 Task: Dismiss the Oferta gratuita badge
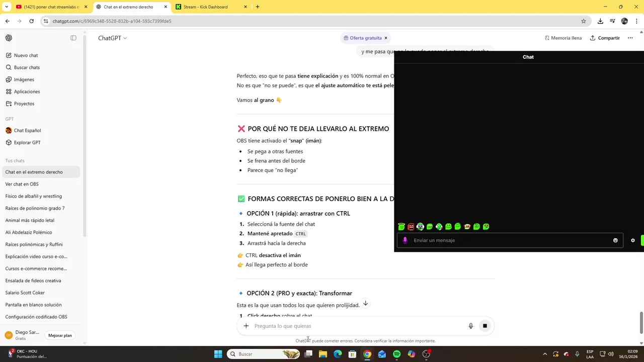[x=386, y=38]
